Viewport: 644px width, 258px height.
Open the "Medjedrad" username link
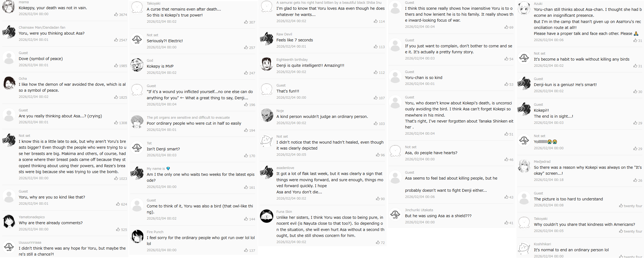click(542, 161)
